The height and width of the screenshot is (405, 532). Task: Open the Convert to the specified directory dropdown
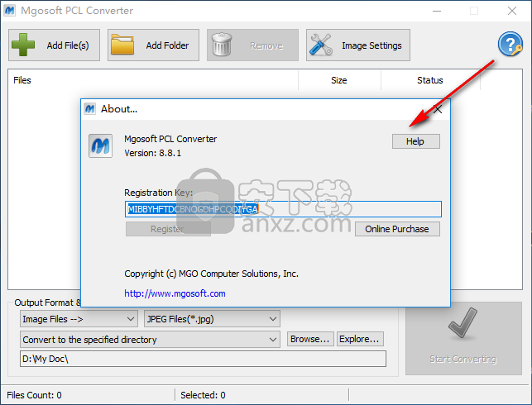point(150,339)
